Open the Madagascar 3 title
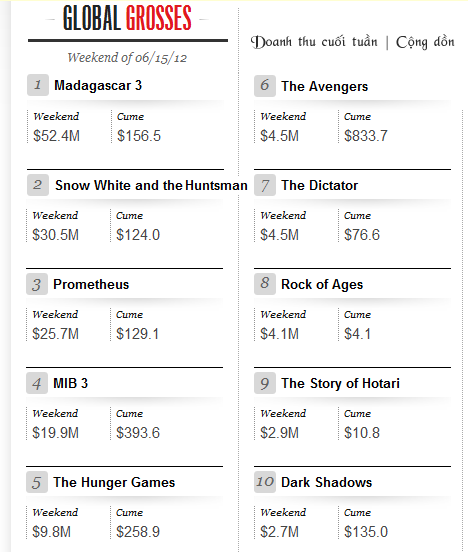468x552 pixels. 98,86
